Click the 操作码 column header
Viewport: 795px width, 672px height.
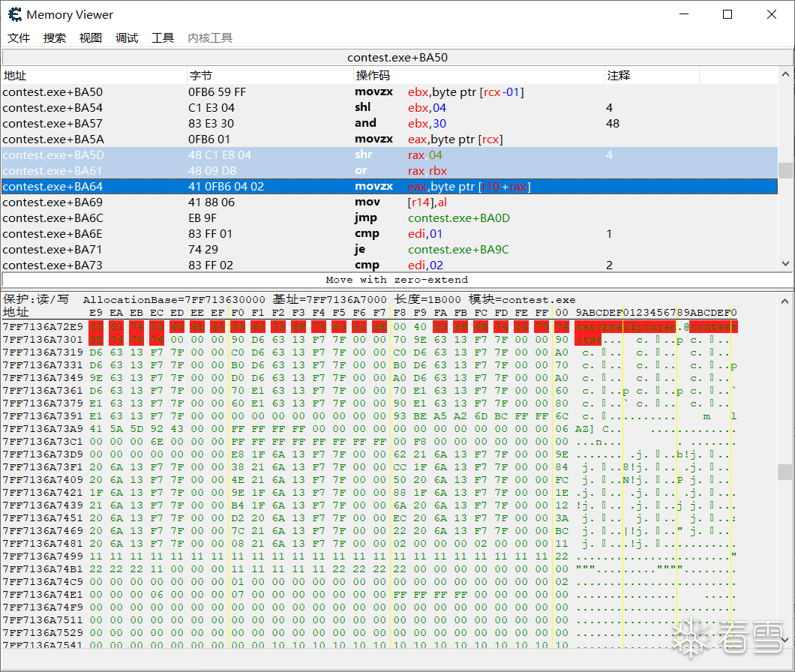(x=479, y=76)
